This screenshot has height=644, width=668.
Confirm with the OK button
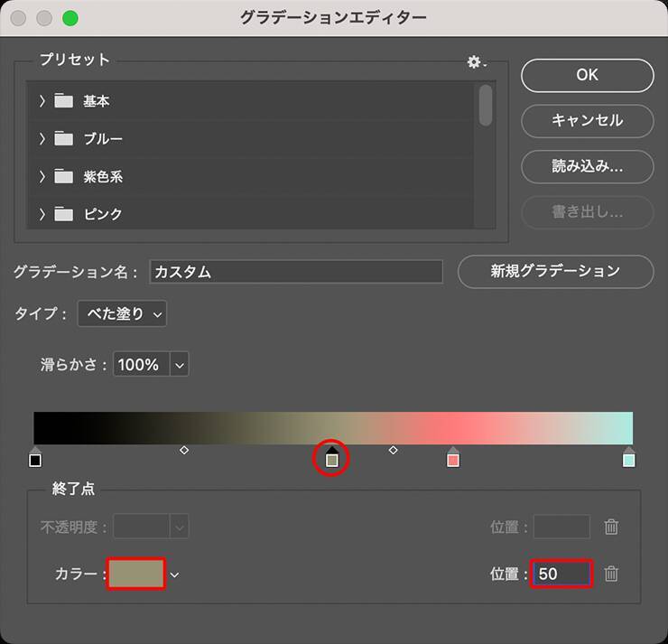(x=587, y=76)
